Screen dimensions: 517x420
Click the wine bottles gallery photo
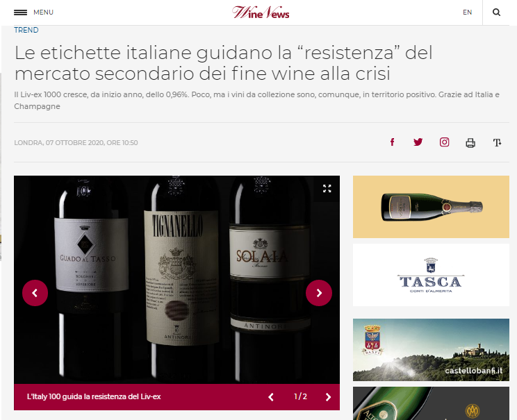pos(177,280)
